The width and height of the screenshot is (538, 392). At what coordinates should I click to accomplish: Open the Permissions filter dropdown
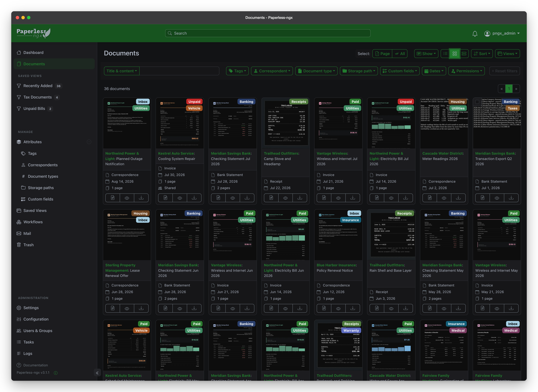click(466, 71)
